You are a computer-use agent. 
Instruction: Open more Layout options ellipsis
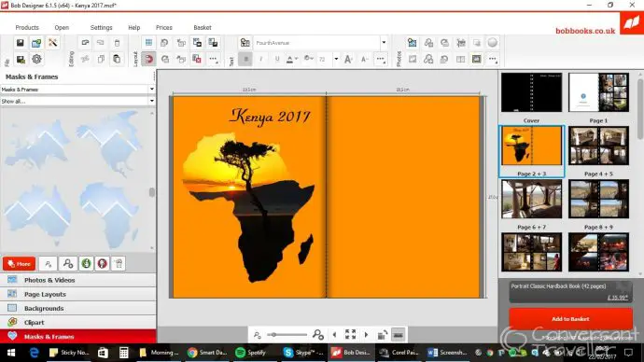click(x=213, y=59)
